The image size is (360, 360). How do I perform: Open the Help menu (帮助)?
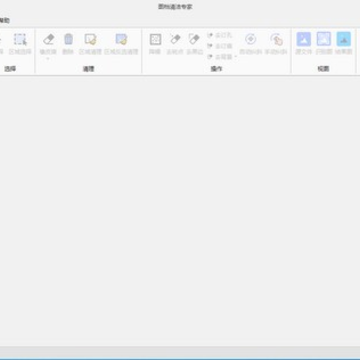pos(4,21)
